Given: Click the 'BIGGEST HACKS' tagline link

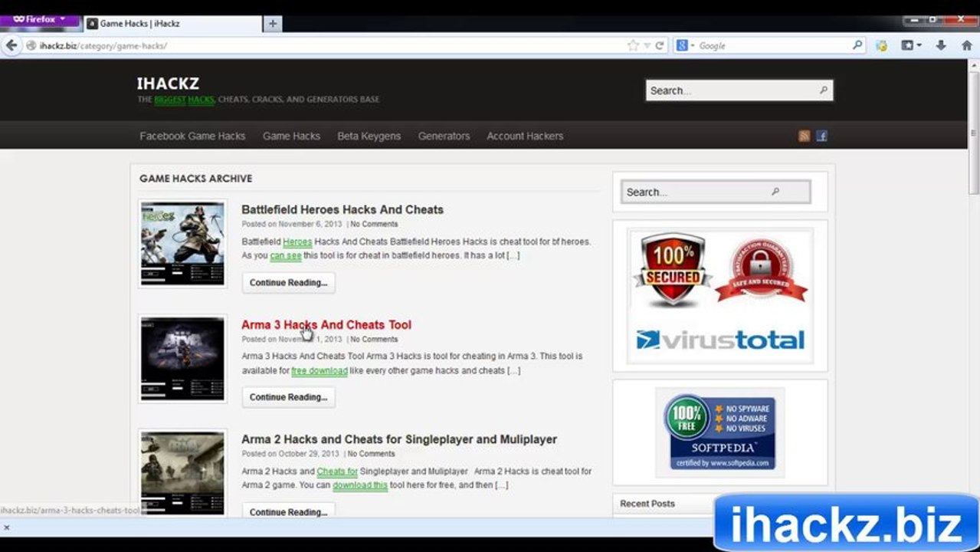Looking at the screenshot, I should pos(184,100).
